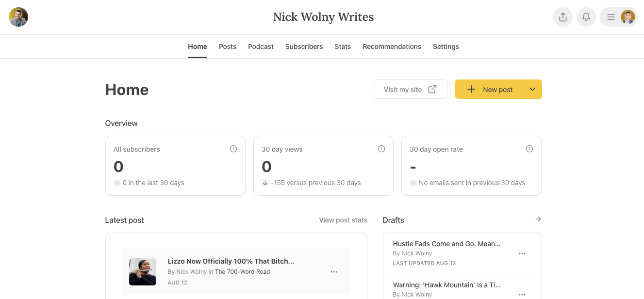Click the Lizzo post thumbnail image
The height and width of the screenshot is (299, 644).
coord(143,272)
